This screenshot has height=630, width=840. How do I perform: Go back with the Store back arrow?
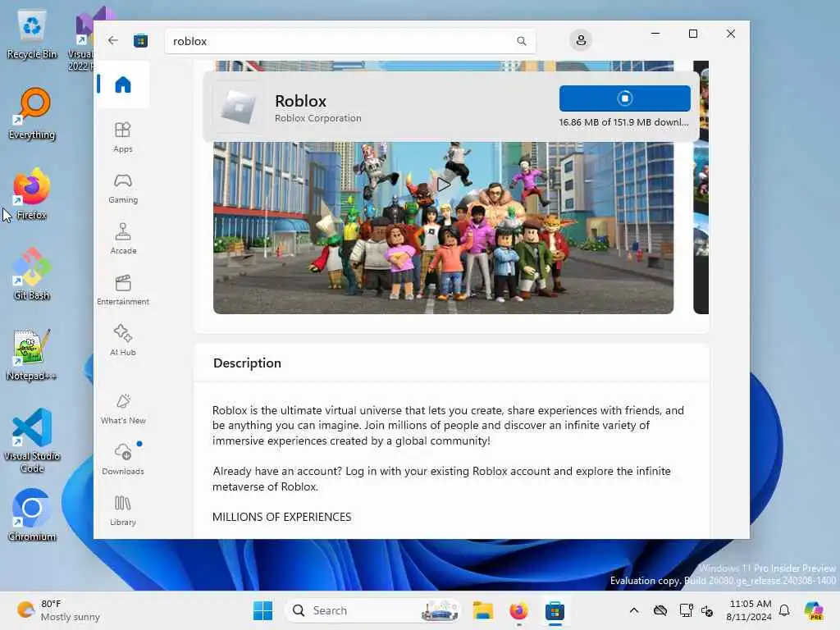pos(112,40)
